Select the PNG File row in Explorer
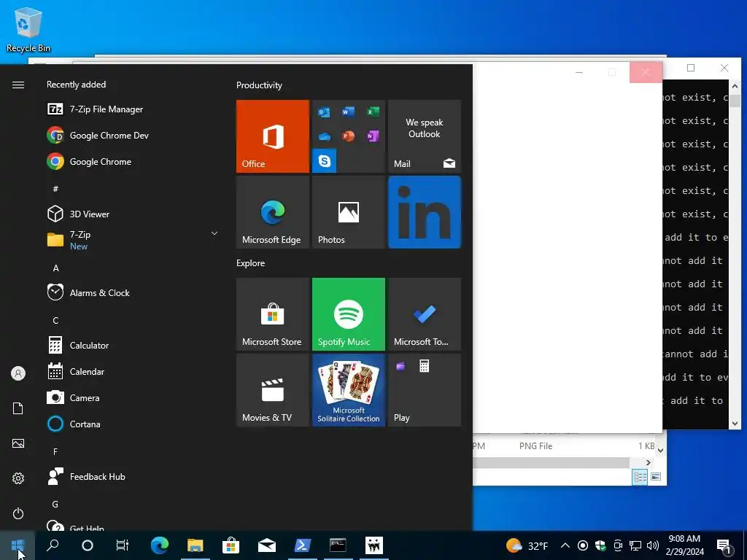Screen dimensions: 747x560 564,446
